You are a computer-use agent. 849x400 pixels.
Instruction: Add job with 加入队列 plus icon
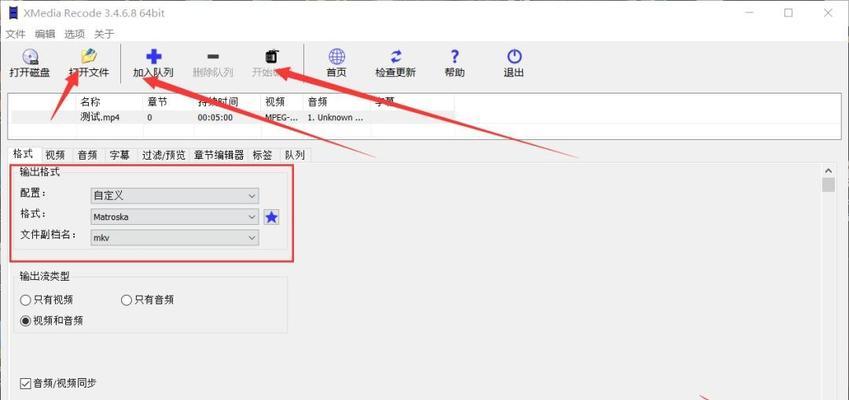(154, 56)
